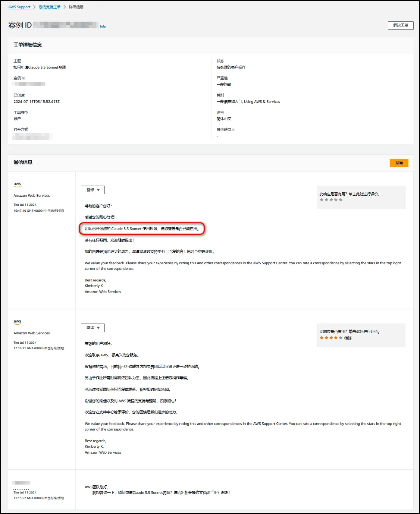The image size is (420, 514).
Task: Open the 翻译 dropdown on the 12:18 reply
Action: coord(93,328)
